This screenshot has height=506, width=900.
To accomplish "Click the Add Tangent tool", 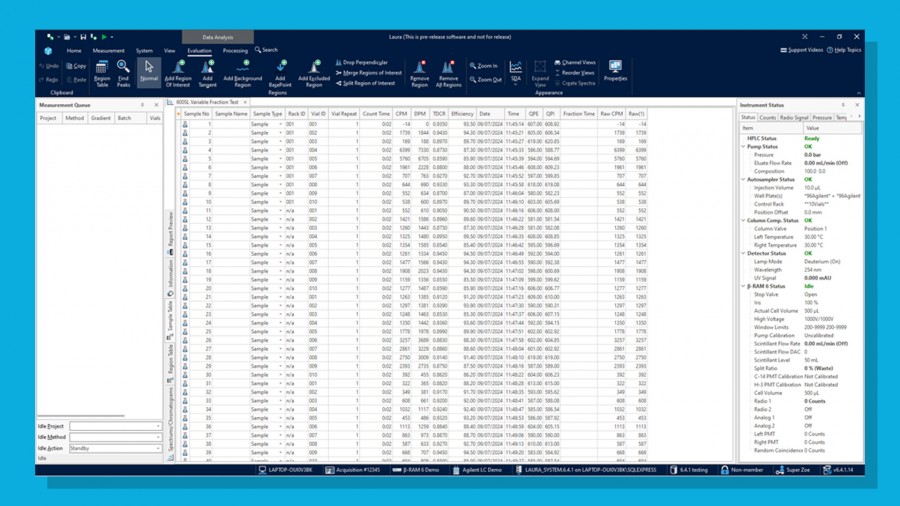I will click(x=207, y=73).
